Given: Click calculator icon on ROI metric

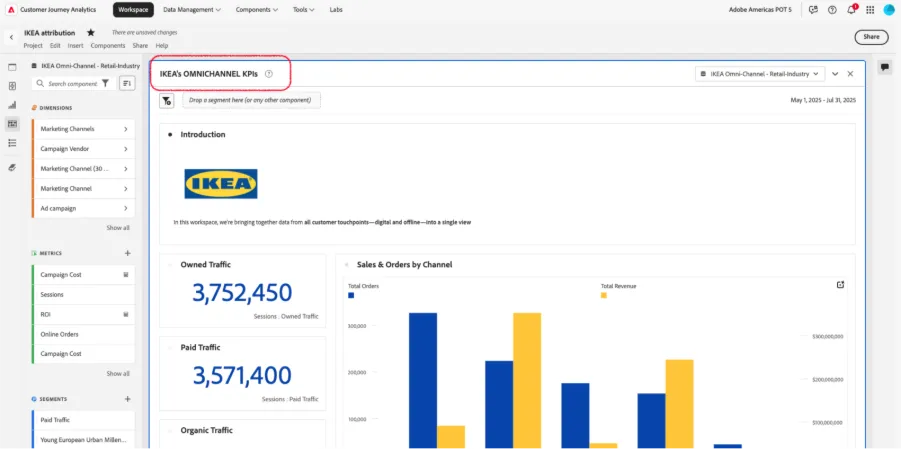Looking at the screenshot, I should (125, 314).
